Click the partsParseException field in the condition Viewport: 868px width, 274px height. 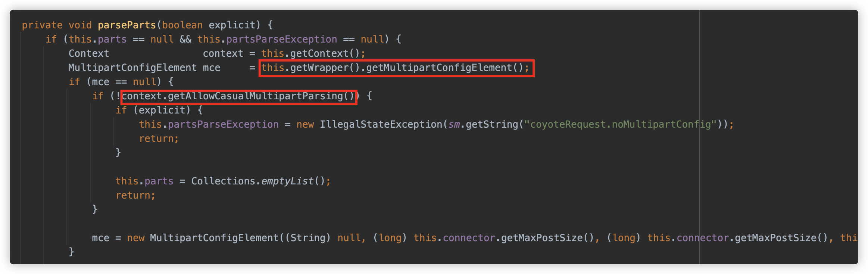(x=281, y=39)
